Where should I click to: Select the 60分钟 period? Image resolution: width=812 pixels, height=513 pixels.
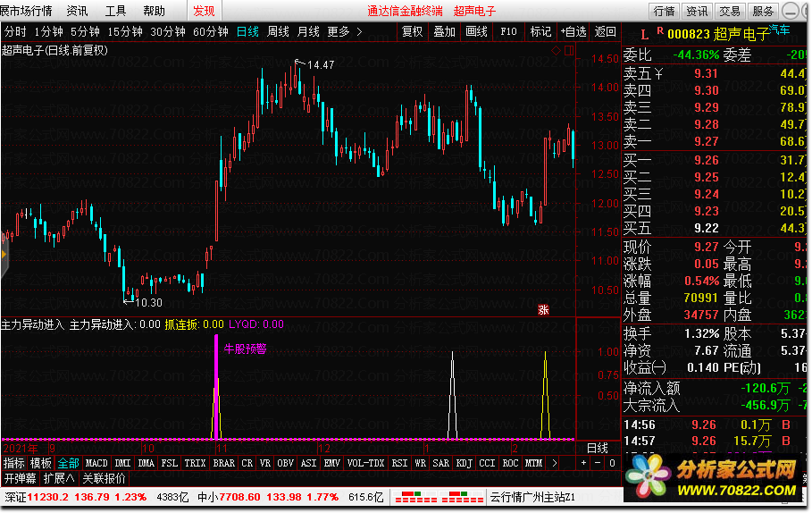point(210,31)
